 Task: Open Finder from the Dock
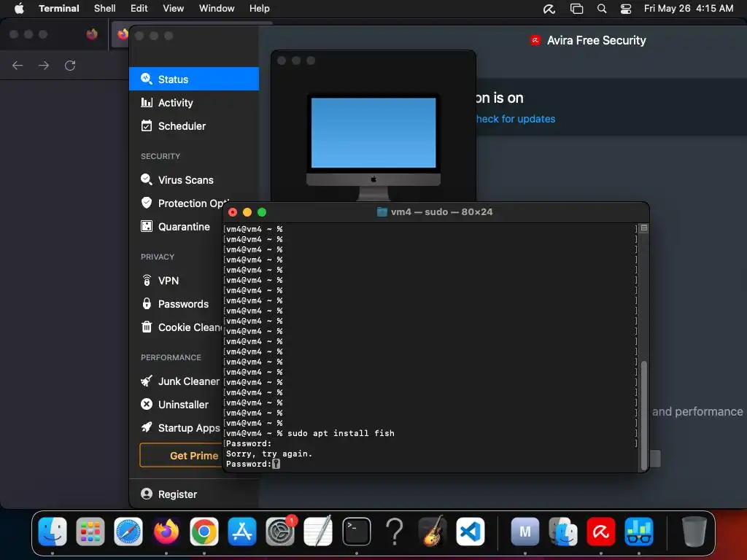click(x=53, y=532)
